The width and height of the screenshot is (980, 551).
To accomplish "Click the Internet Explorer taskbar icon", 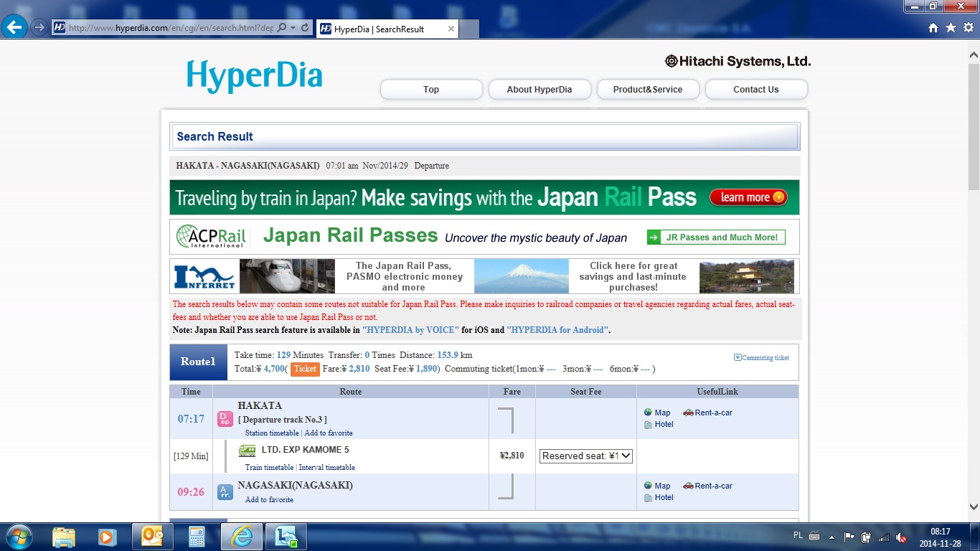I will 242,537.
